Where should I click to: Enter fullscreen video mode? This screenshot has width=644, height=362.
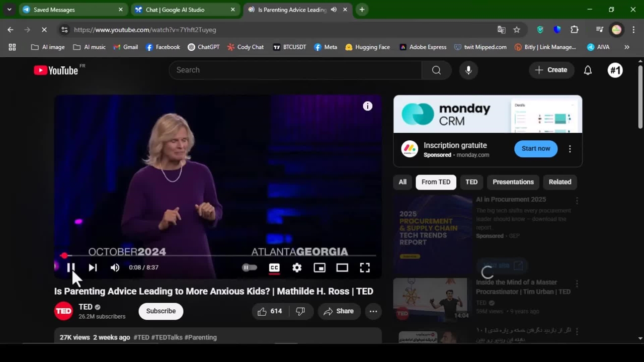click(x=365, y=267)
